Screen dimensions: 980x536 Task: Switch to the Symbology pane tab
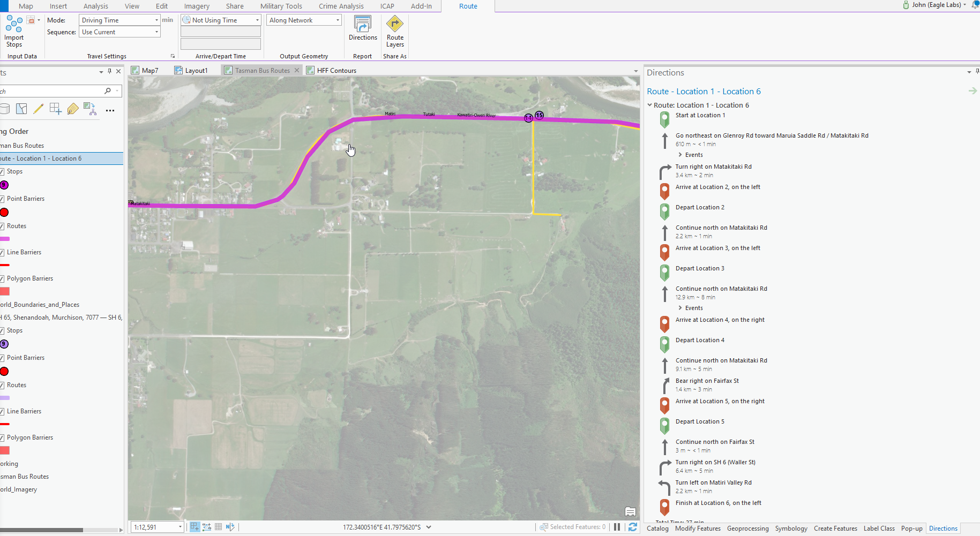791,529
